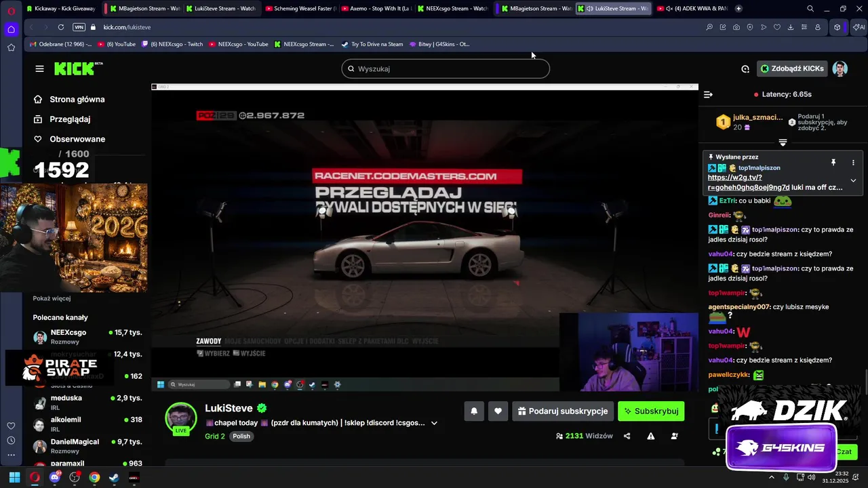868x488 pixels.
Task: Switch to Scheming Weasel Faster tab
Action: (x=300, y=8)
